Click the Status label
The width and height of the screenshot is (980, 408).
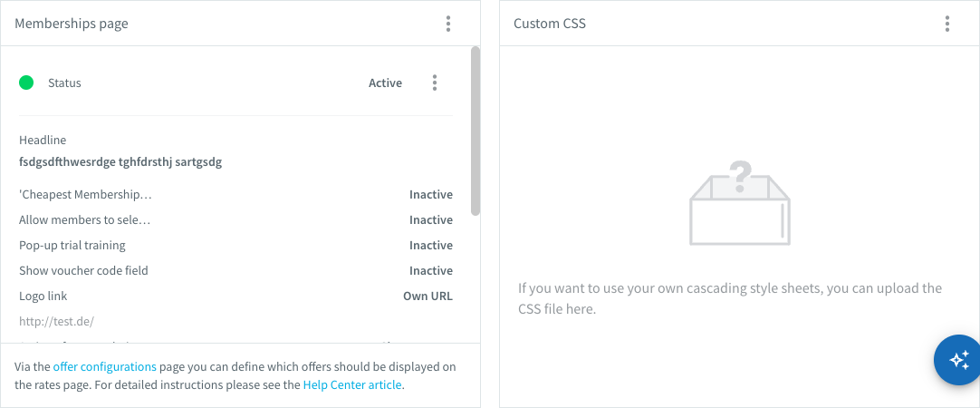pyautogui.click(x=64, y=83)
